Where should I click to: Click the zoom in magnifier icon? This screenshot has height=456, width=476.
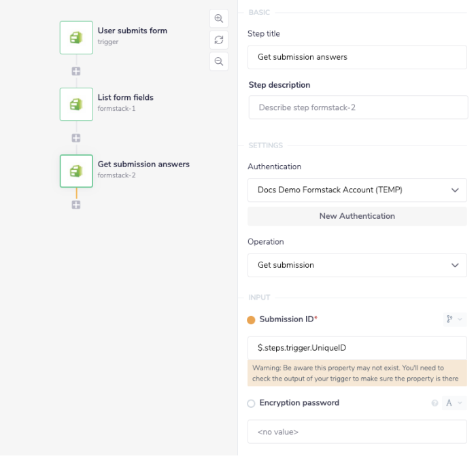(219, 19)
